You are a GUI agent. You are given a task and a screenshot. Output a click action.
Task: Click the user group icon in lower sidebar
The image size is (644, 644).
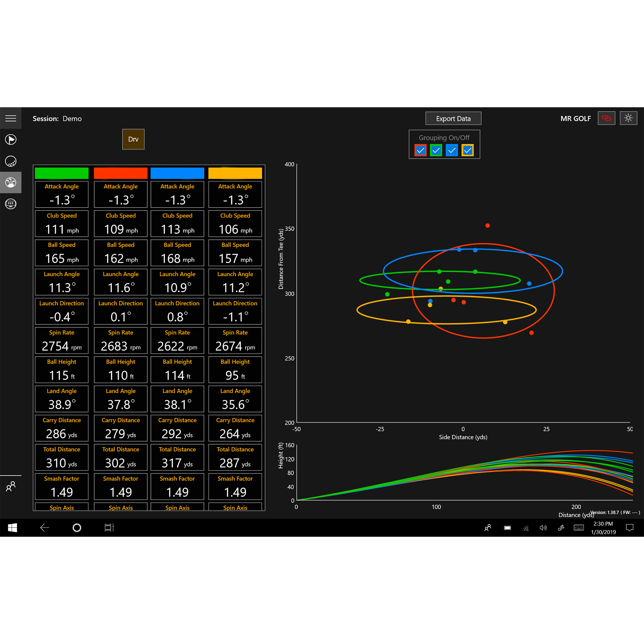click(x=11, y=487)
